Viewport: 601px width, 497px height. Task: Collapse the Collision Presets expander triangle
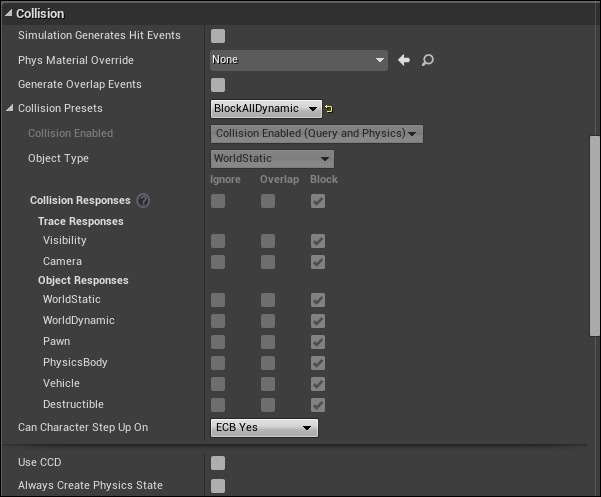pos(10,108)
